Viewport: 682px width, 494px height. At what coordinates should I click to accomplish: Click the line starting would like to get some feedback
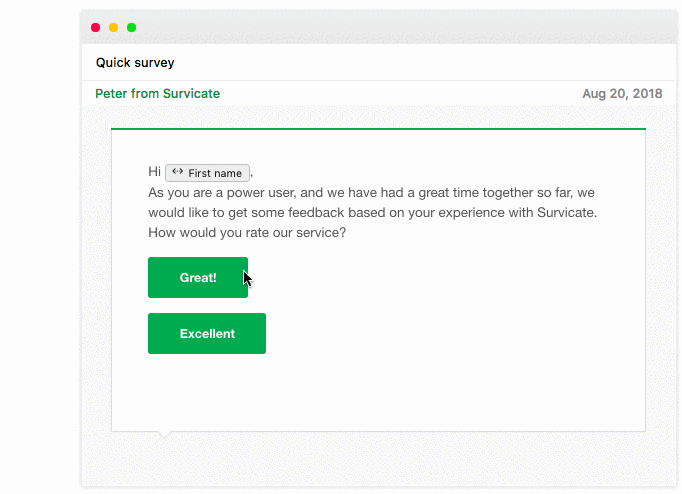[x=373, y=213]
